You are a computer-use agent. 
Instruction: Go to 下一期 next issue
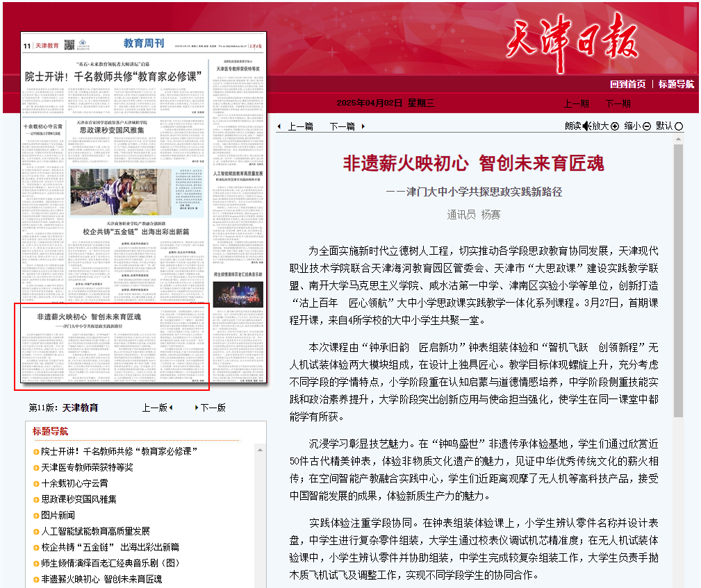618,103
